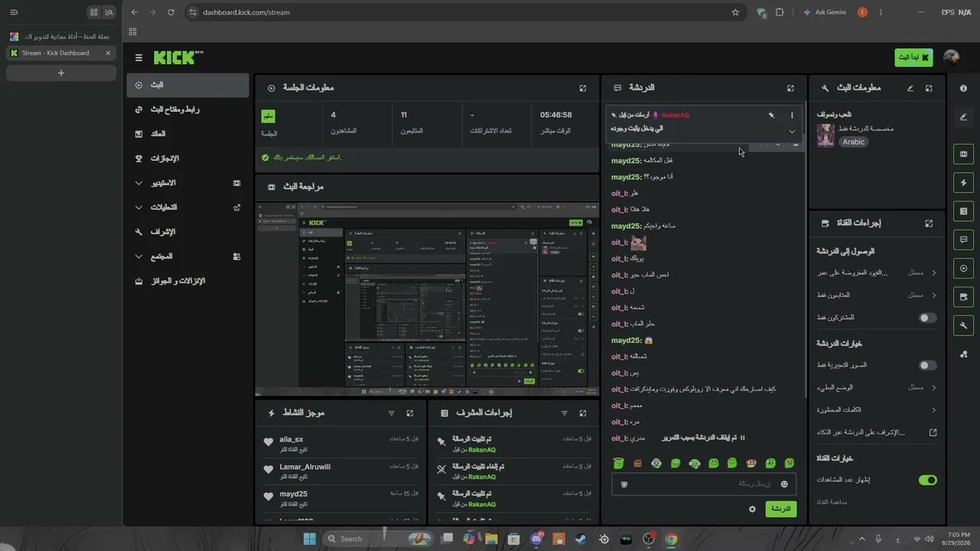Open account age restrictions setting (القيود المفروضة)
This screenshot has width=980, height=551.
pos(877,272)
